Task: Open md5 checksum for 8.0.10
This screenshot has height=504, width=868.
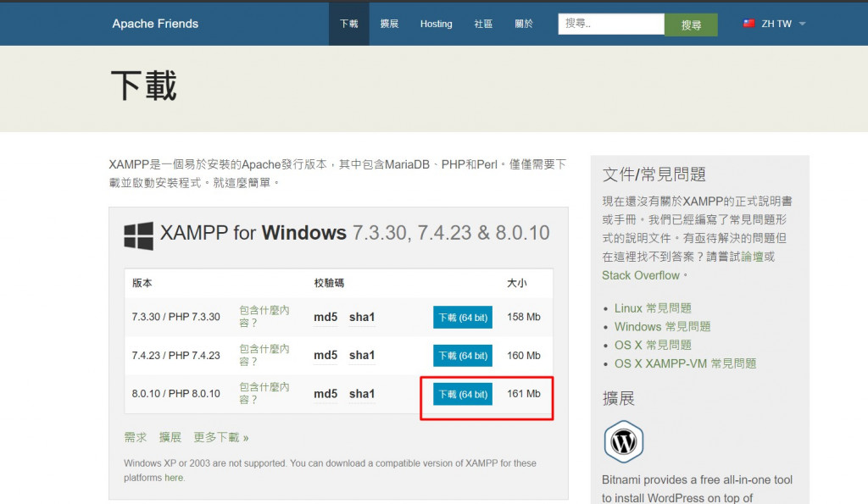Action: [x=325, y=394]
